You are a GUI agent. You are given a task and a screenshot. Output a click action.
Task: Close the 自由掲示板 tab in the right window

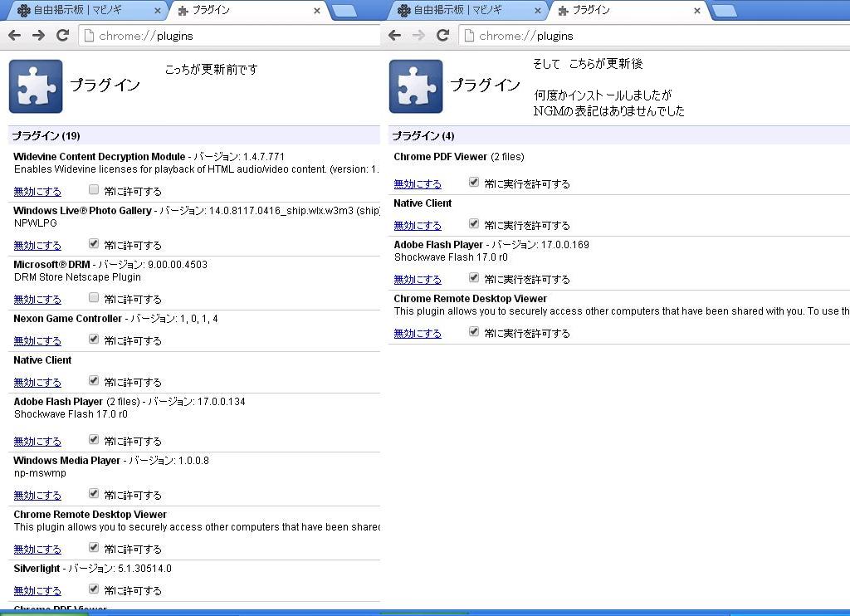click(538, 11)
